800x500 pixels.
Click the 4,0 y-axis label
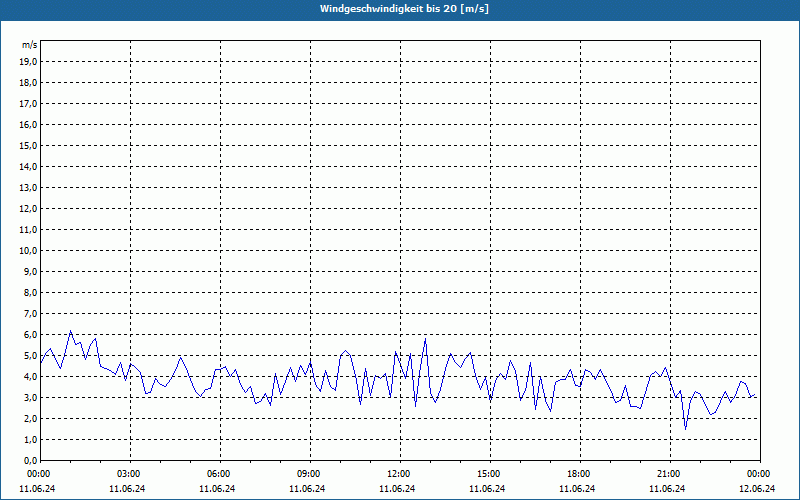coord(30,377)
